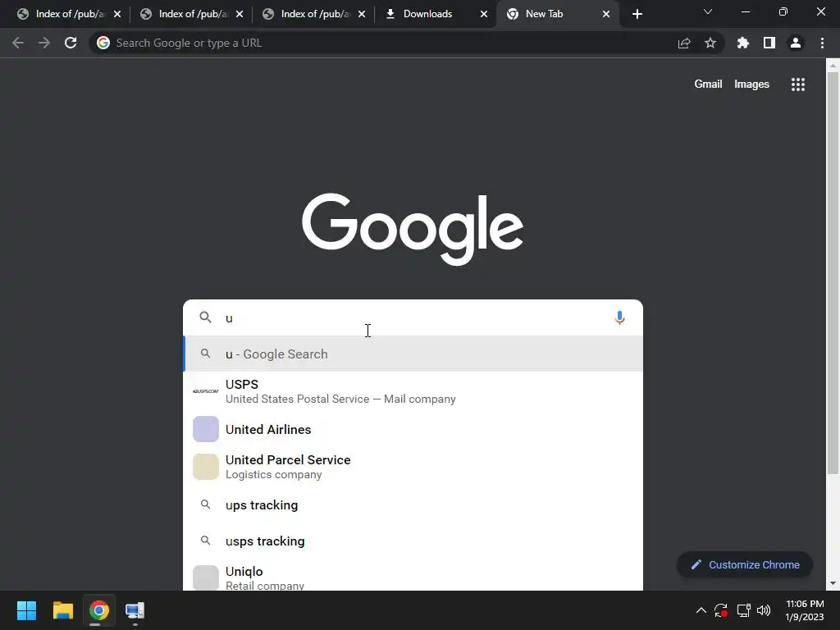Open File Explorer from the taskbar
This screenshot has height=630, width=840.
(62, 610)
